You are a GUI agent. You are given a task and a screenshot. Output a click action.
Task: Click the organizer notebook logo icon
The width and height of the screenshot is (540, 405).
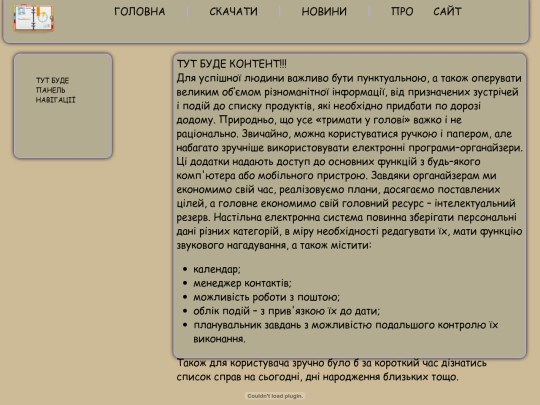point(34,18)
